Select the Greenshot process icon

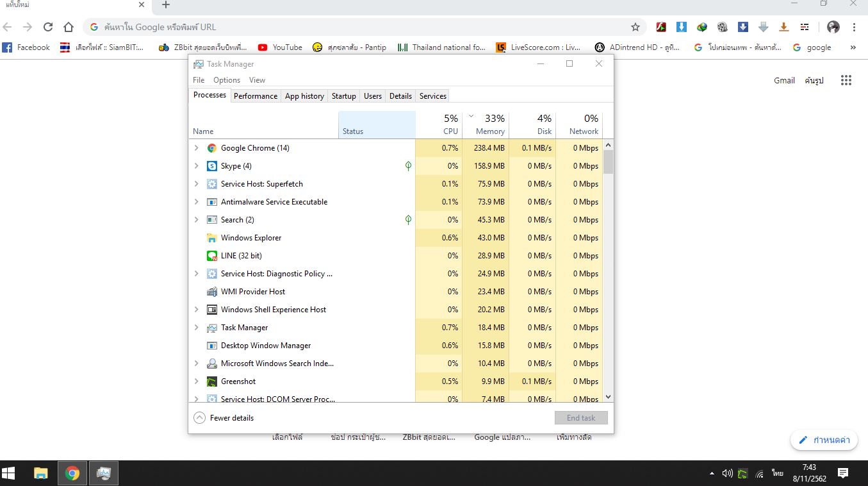pos(212,381)
